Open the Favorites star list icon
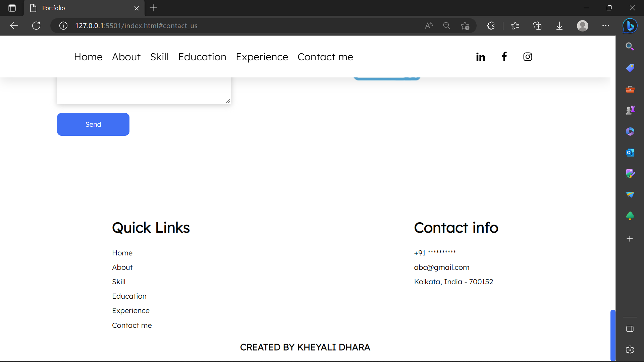This screenshot has width=644, height=362. click(x=515, y=26)
